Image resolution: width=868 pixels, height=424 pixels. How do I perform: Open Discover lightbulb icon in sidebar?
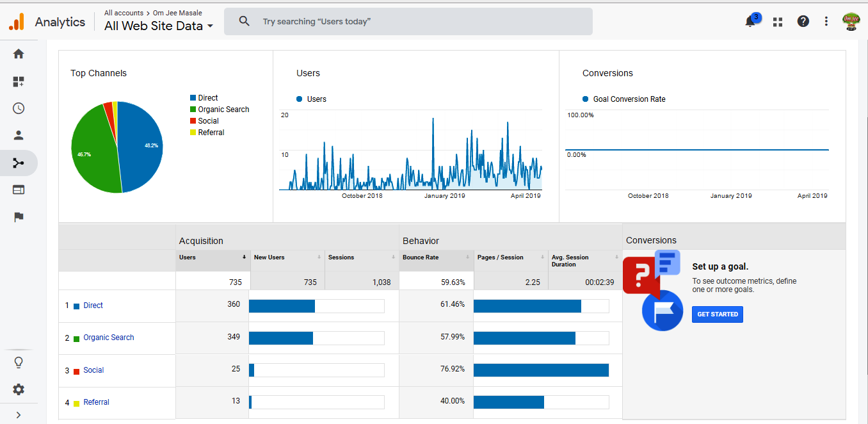(x=19, y=363)
